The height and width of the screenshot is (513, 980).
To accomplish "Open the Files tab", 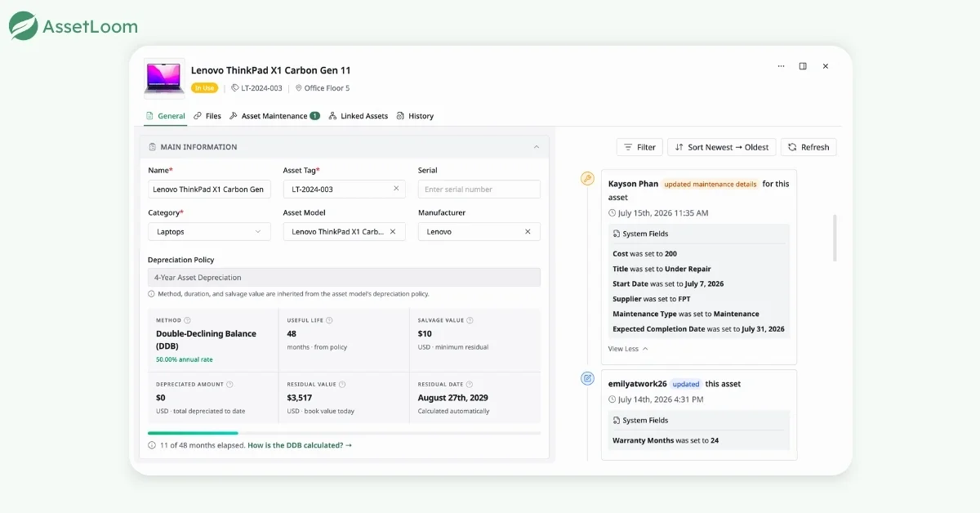I will [207, 116].
